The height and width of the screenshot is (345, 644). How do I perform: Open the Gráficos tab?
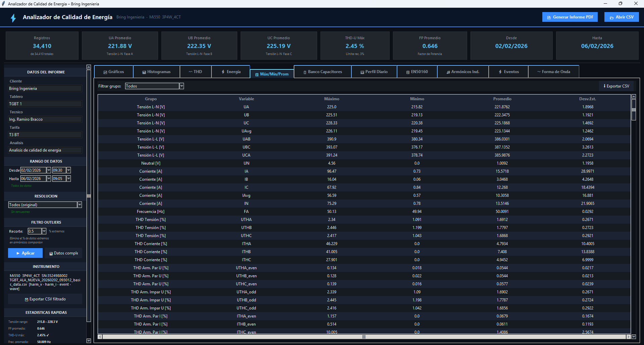tap(114, 72)
